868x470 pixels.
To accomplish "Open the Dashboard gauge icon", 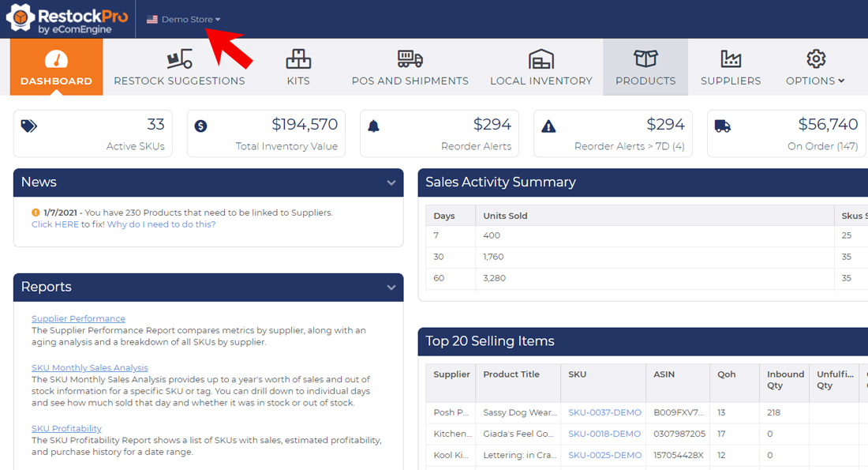I will click(x=56, y=59).
